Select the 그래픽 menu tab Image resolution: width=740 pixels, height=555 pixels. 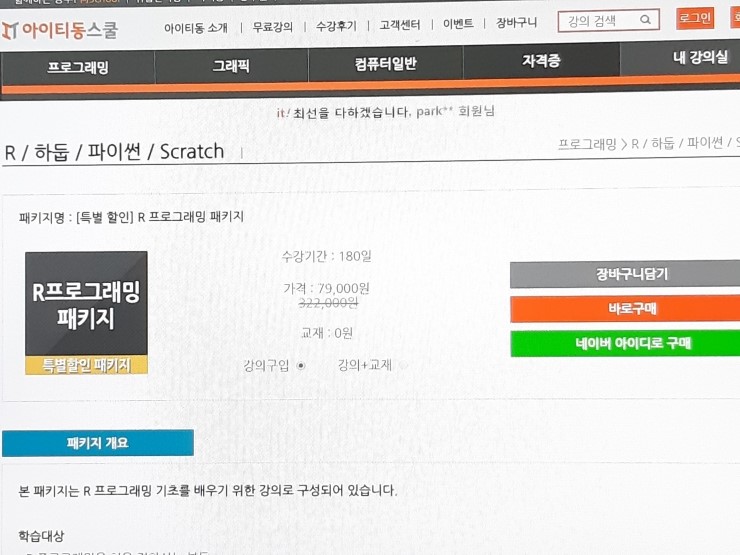[231, 66]
